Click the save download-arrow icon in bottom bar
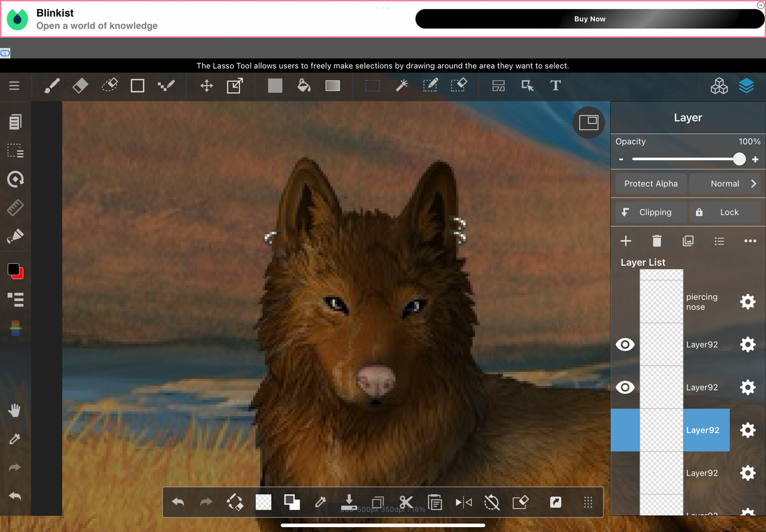 pos(349,501)
